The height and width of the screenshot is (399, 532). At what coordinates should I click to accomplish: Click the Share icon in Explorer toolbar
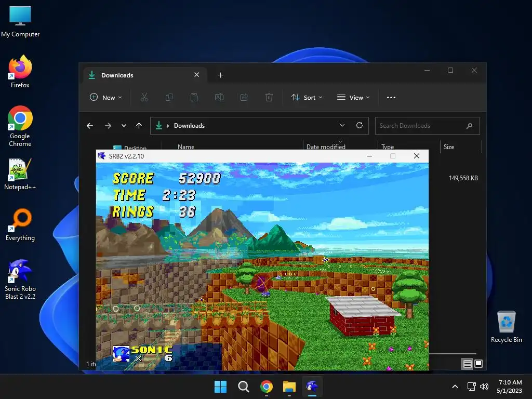(244, 97)
